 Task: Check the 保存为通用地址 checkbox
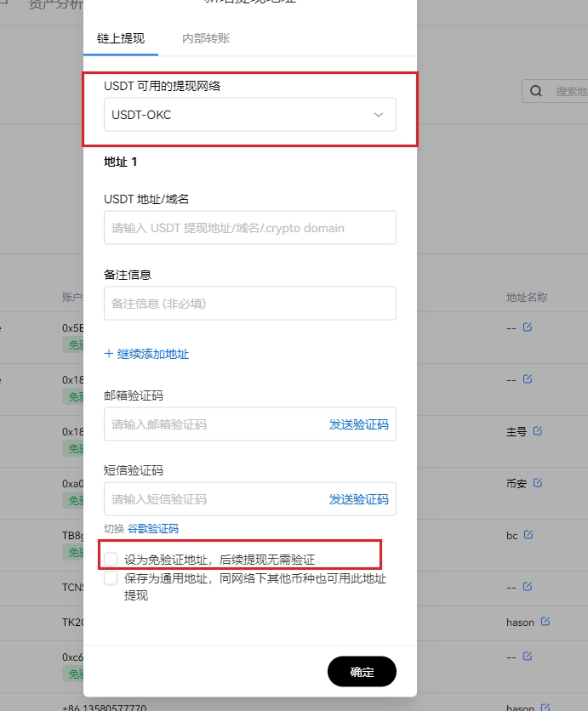click(x=111, y=578)
